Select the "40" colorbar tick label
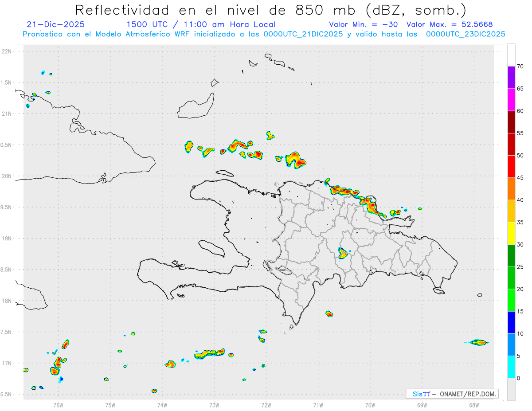532x411 pixels. [x=521, y=200]
